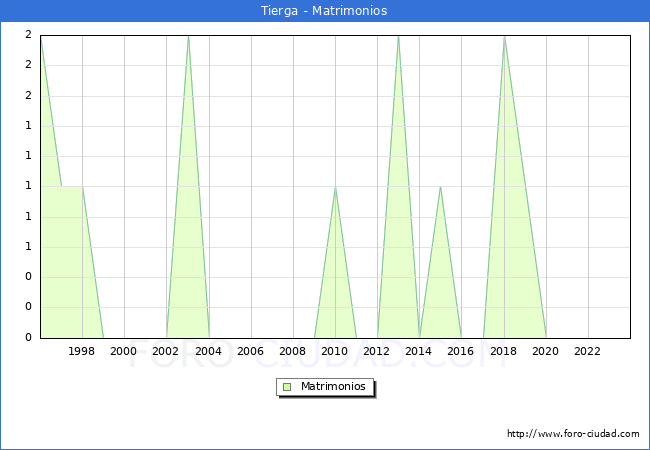Click the 2000 year label

[124, 351]
